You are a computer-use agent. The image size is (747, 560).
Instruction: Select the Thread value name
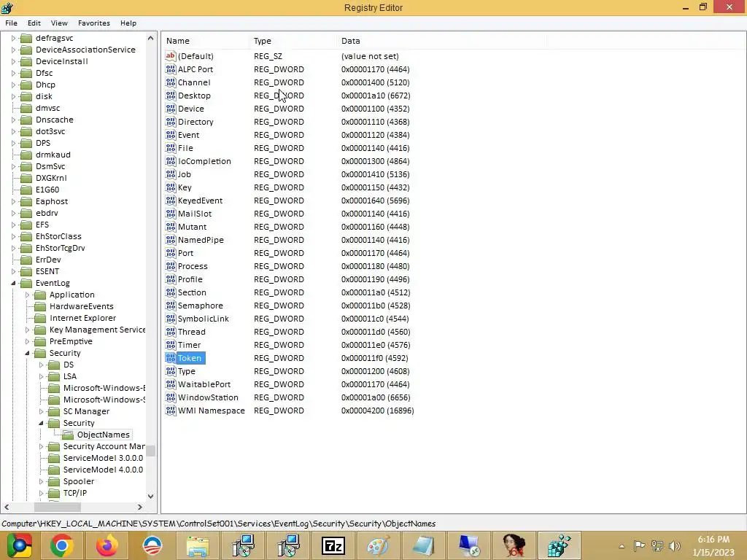[192, 332]
